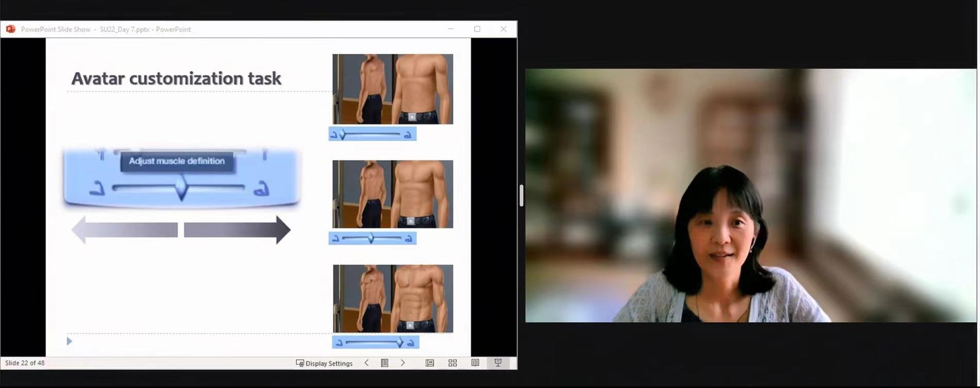Click the middle avatar's muscle slider
Viewport: 980px width, 388px height.
pyautogui.click(x=372, y=238)
